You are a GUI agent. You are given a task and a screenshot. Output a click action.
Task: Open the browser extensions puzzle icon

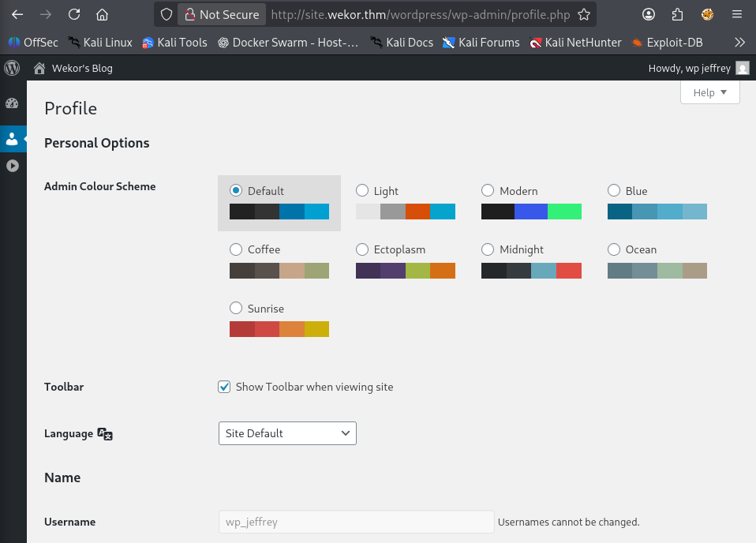(677, 14)
